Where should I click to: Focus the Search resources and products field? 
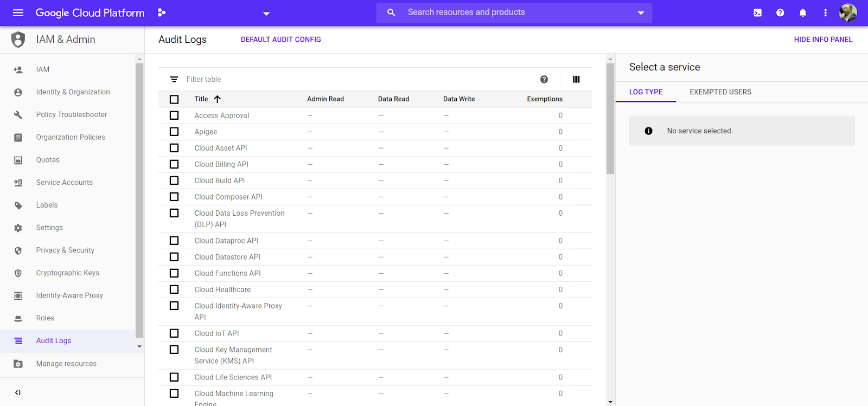coord(514,12)
